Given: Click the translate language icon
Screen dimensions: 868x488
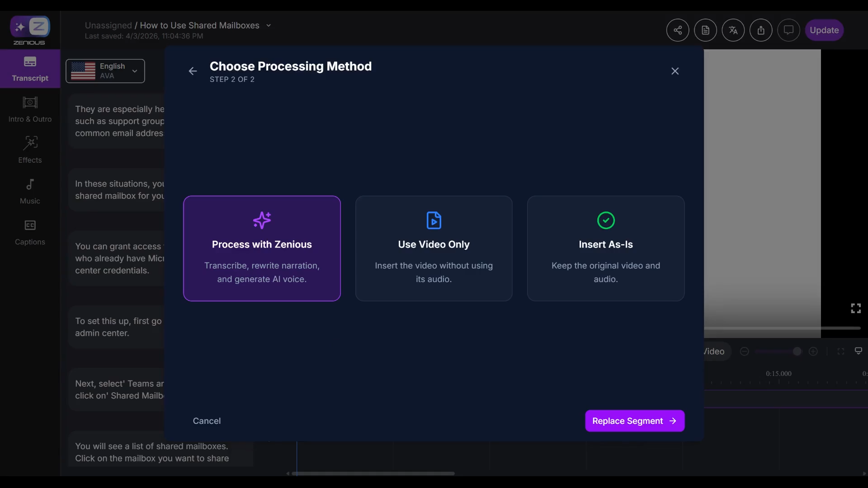Looking at the screenshot, I should tap(733, 30).
